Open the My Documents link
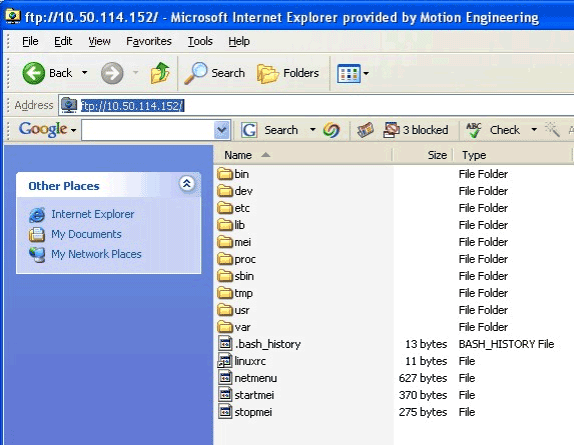 (x=86, y=234)
